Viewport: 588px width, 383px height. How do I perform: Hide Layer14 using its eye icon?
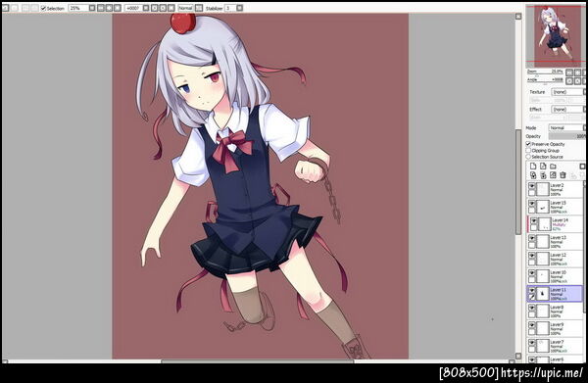534,221
